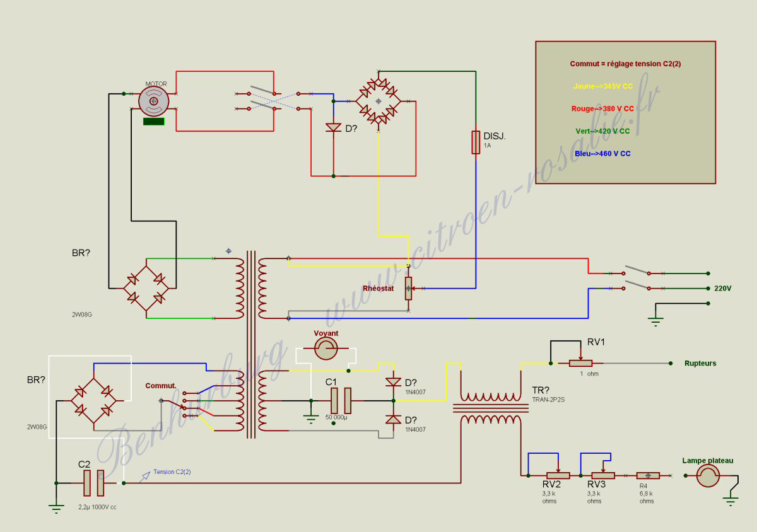Click the Lampe plateau lamp symbol
The image size is (757, 532).
point(708,476)
